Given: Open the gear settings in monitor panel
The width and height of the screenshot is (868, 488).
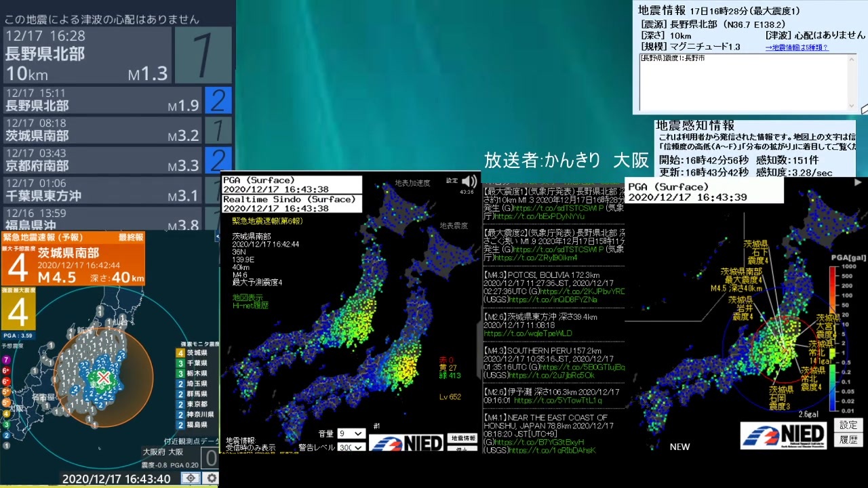Looking at the screenshot, I should (212, 479).
